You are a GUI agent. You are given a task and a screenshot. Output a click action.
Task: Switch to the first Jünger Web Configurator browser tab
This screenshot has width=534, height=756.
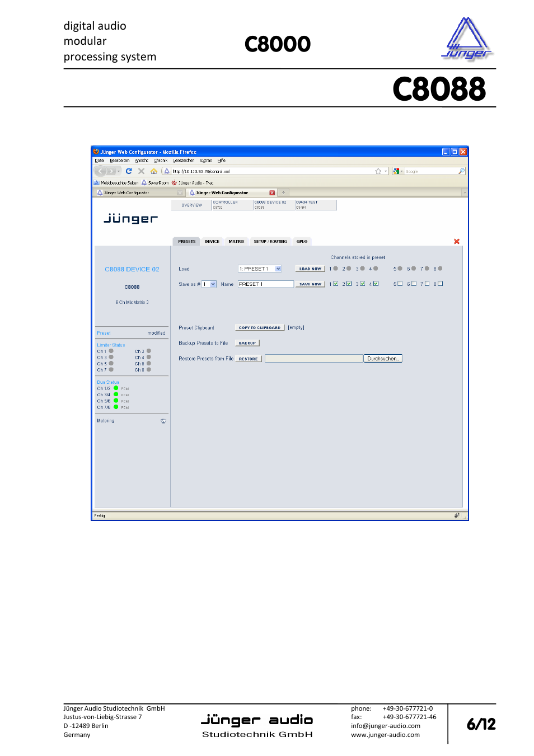point(140,192)
